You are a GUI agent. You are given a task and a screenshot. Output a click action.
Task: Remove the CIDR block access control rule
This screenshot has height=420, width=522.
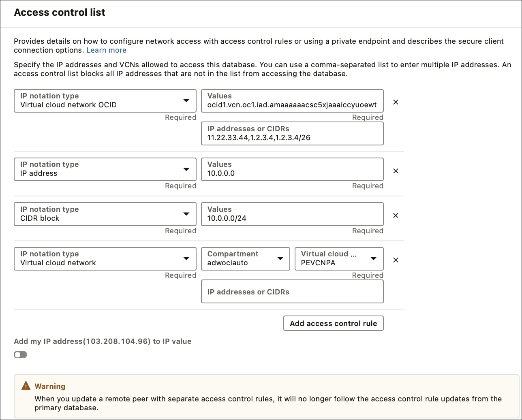click(396, 215)
